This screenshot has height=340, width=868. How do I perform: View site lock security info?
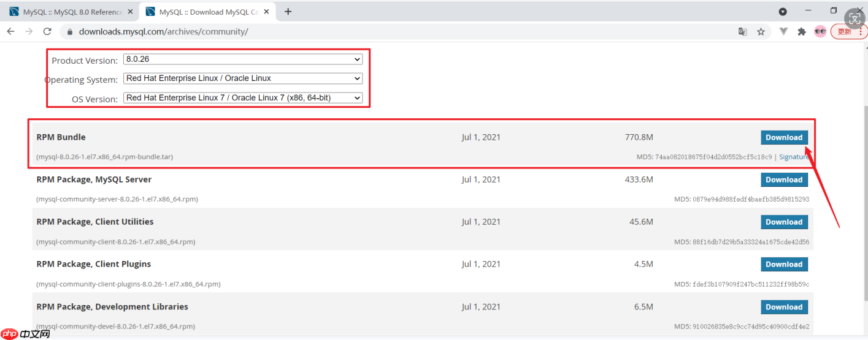point(70,32)
